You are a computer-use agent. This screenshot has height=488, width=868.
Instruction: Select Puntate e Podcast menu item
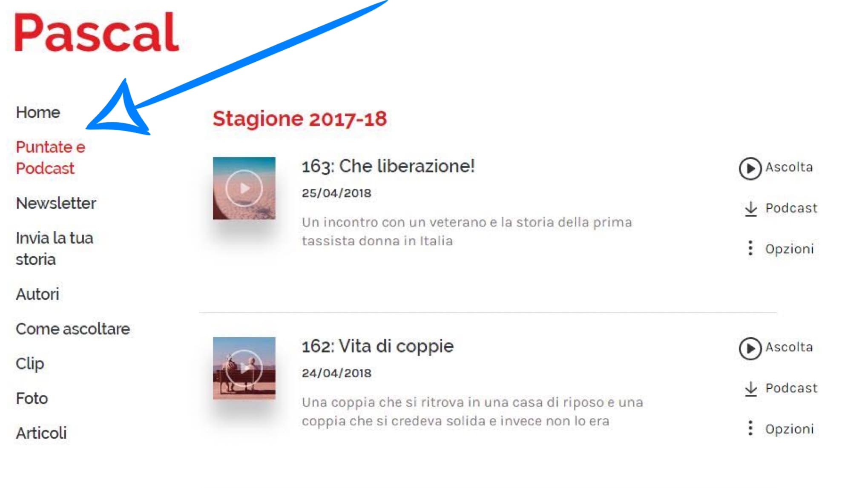click(50, 158)
